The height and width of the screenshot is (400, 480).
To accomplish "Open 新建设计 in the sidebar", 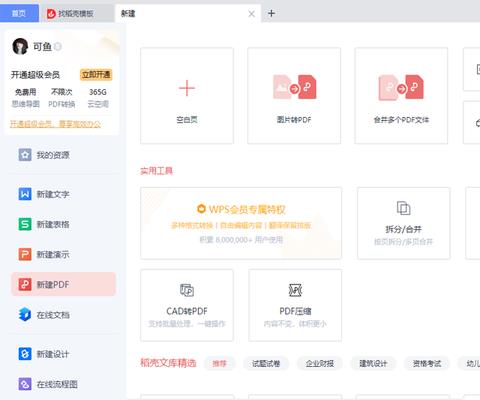I will pyautogui.click(x=63, y=354).
